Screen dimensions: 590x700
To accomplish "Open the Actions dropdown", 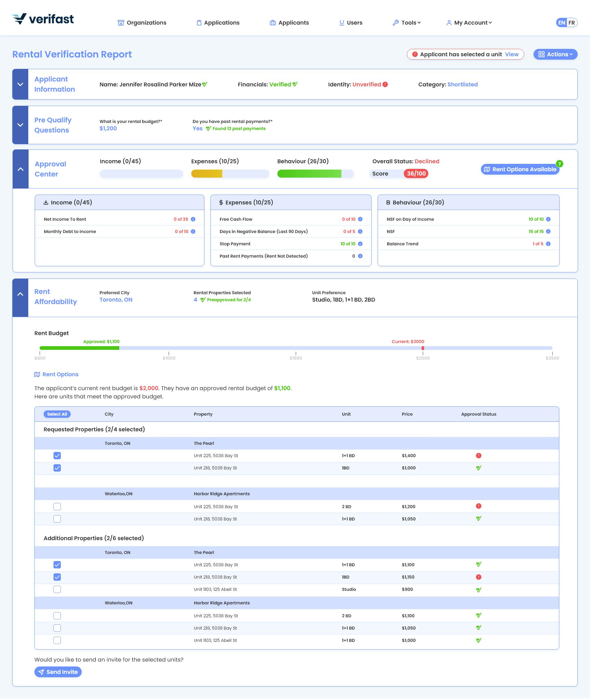I will pyautogui.click(x=555, y=54).
